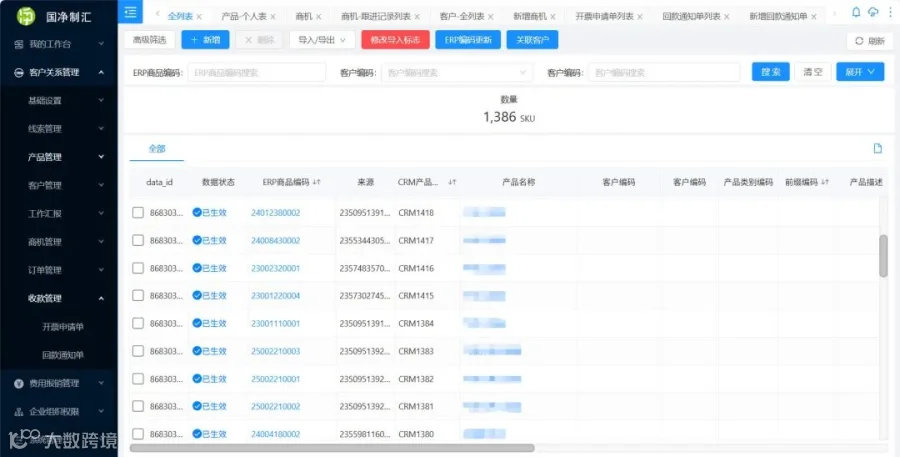Screen dimensions: 900x457
Task: Click the 国净制汇 logo icon
Action: [x=26, y=16]
